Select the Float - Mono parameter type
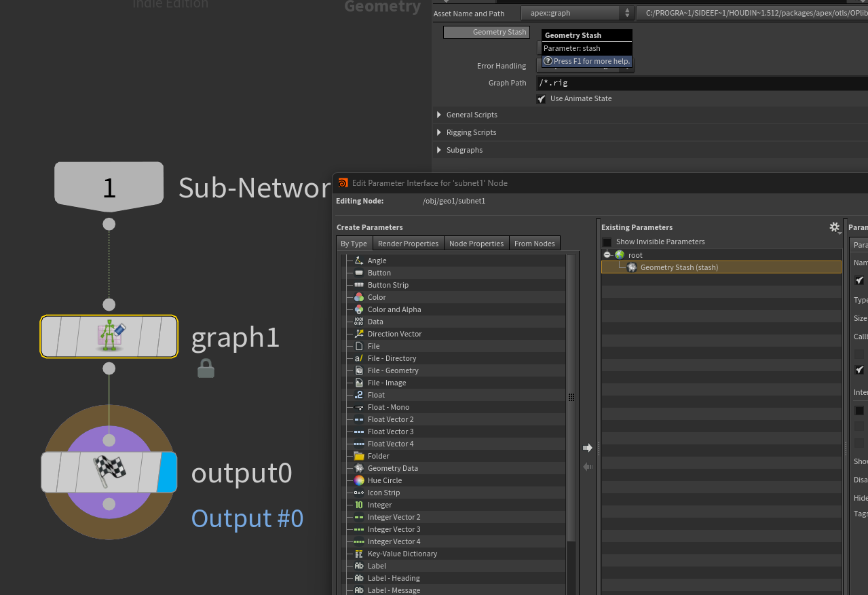Screen dimensions: 868x595 388,407
